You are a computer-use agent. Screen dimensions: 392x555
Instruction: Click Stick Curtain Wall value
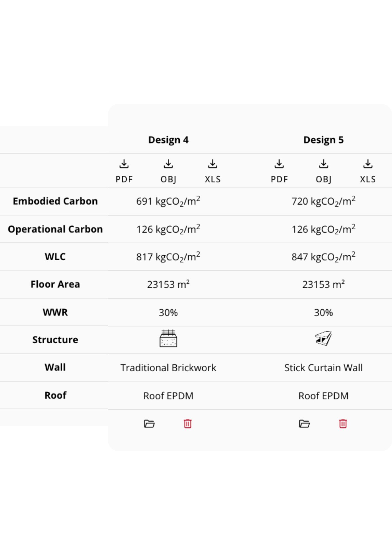tap(324, 368)
